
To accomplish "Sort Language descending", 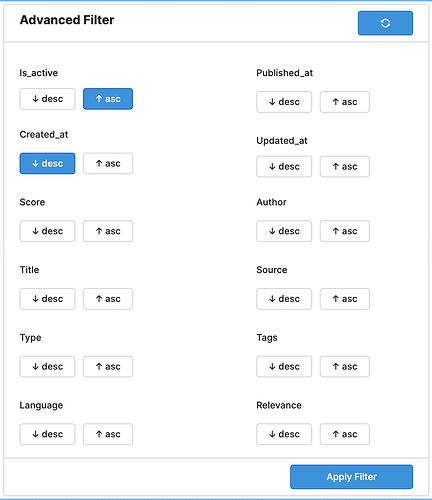I will click(x=47, y=434).
